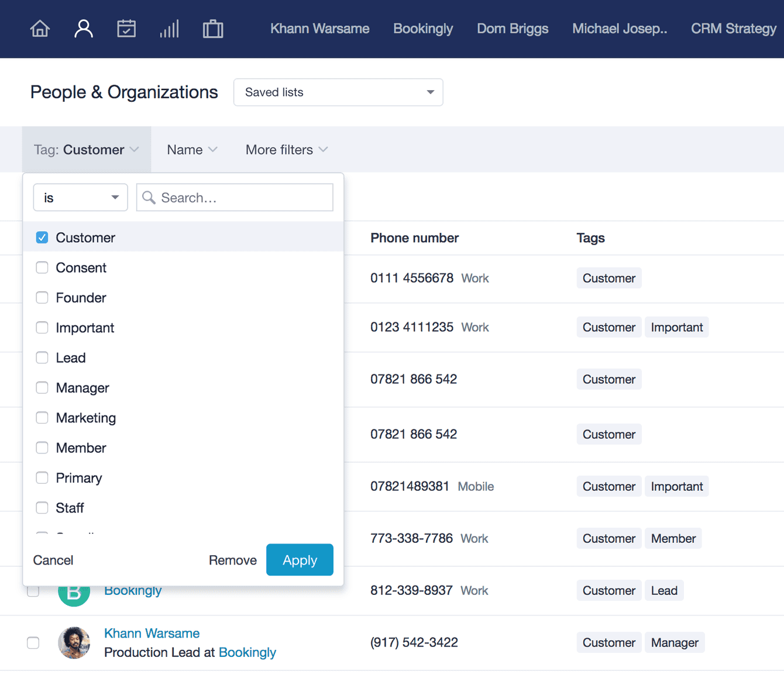
Task: Click Remove to delete the tag filter
Action: pyautogui.click(x=233, y=560)
